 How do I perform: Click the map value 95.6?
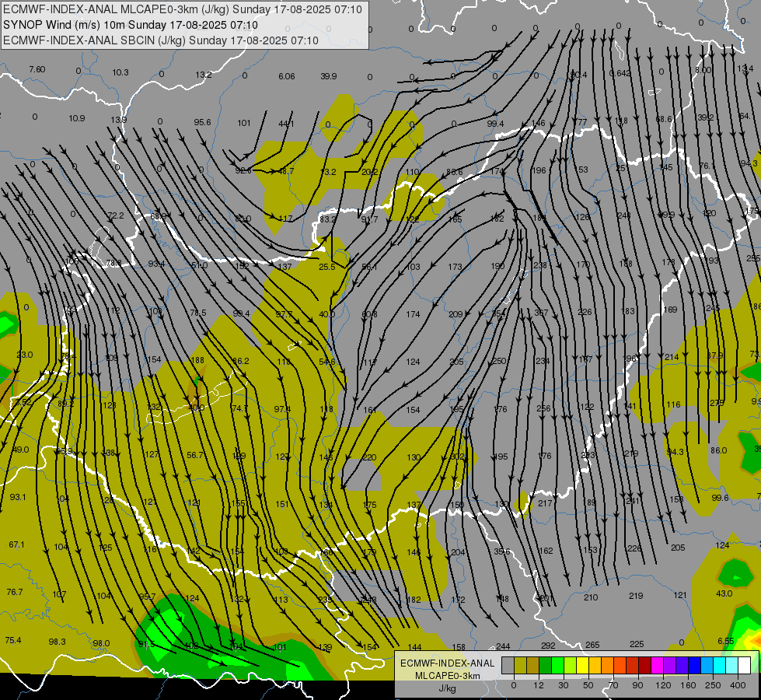click(202, 122)
